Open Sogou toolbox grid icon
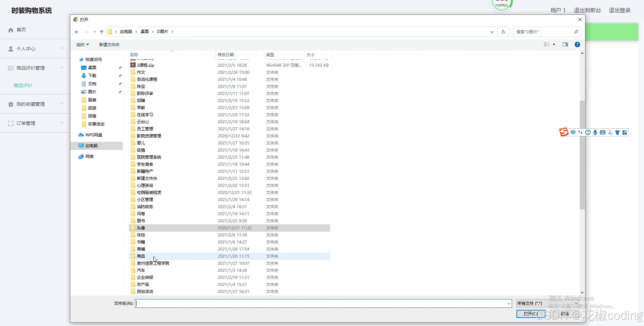The image size is (644, 326). 625,132
